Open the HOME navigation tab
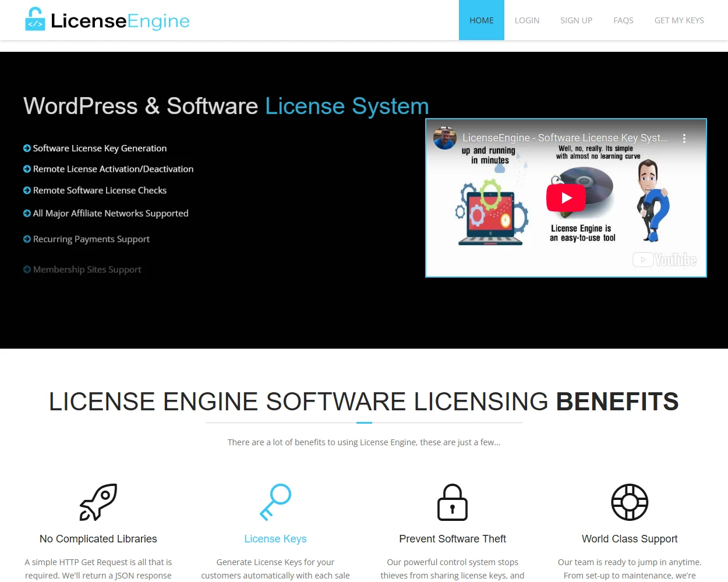 (x=482, y=20)
